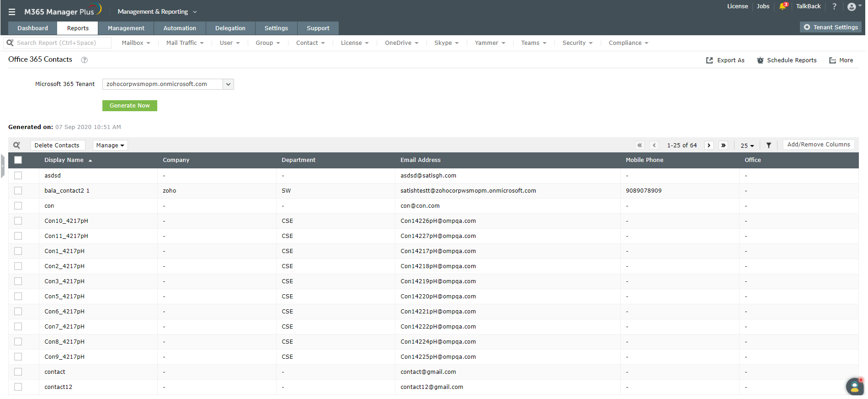Check the box for Con10_4217pH row

[x=18, y=221]
